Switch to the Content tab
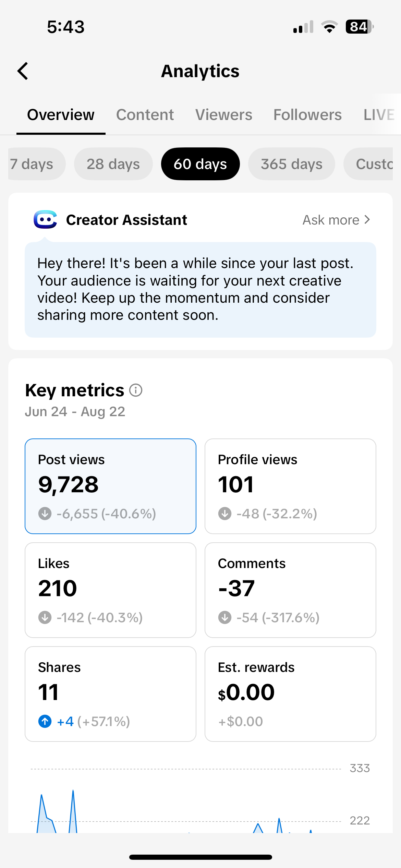The image size is (401, 868). pos(145,115)
